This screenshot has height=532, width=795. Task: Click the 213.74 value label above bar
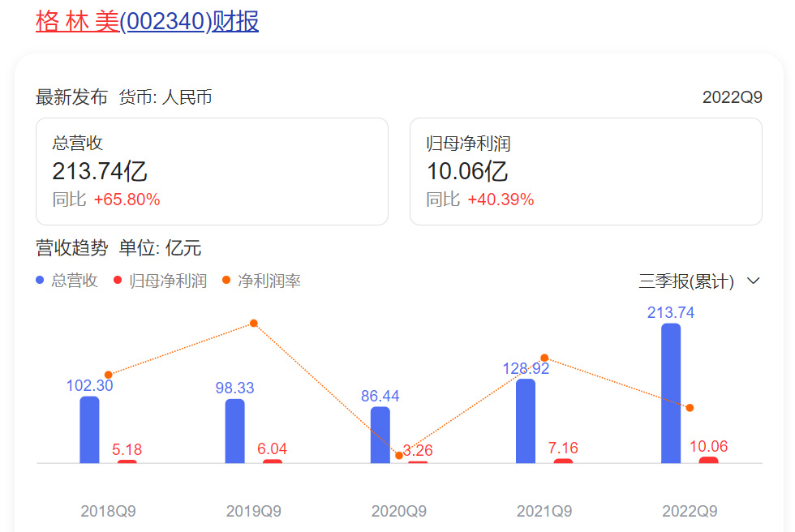coord(671,312)
